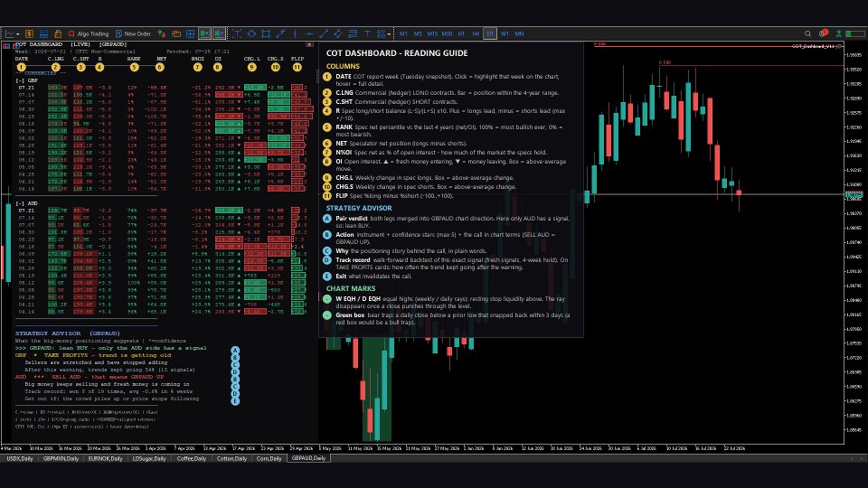Click the FLIP column header

point(297,59)
